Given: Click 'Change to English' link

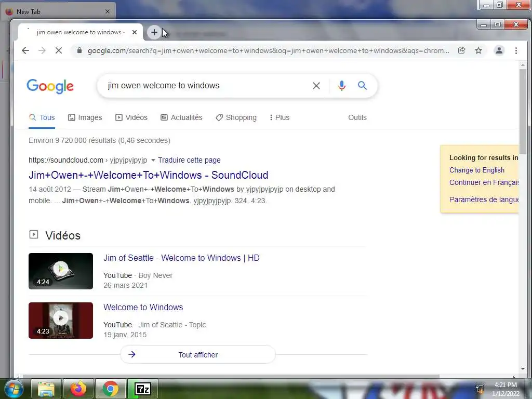Looking at the screenshot, I should click(x=477, y=170).
